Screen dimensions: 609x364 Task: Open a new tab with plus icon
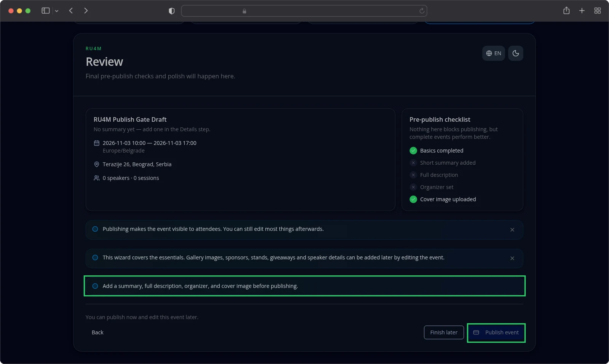[582, 11]
